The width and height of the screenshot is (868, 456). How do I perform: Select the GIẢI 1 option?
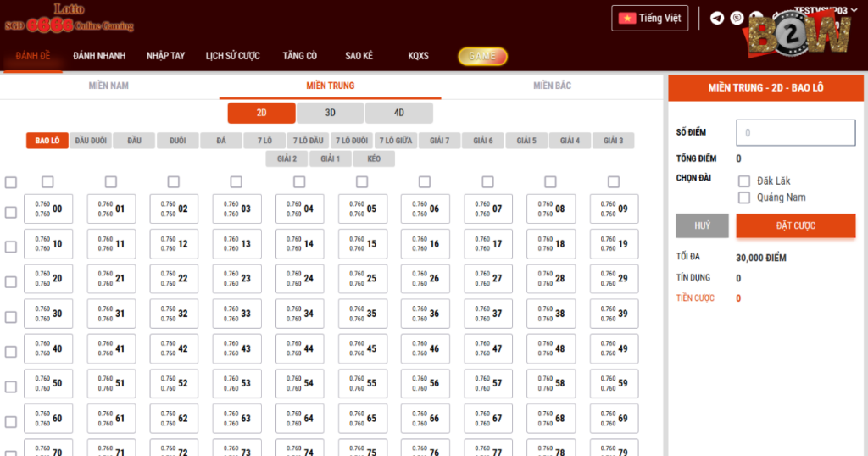pyautogui.click(x=331, y=158)
